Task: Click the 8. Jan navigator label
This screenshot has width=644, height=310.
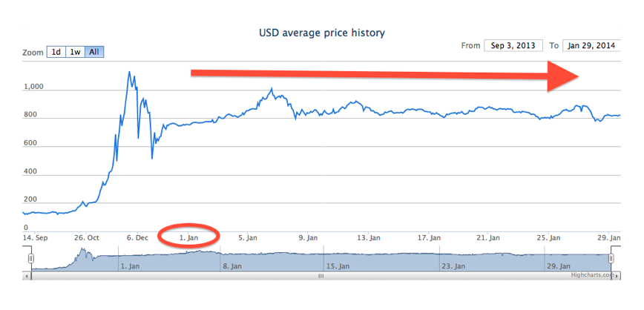Action: point(232,266)
